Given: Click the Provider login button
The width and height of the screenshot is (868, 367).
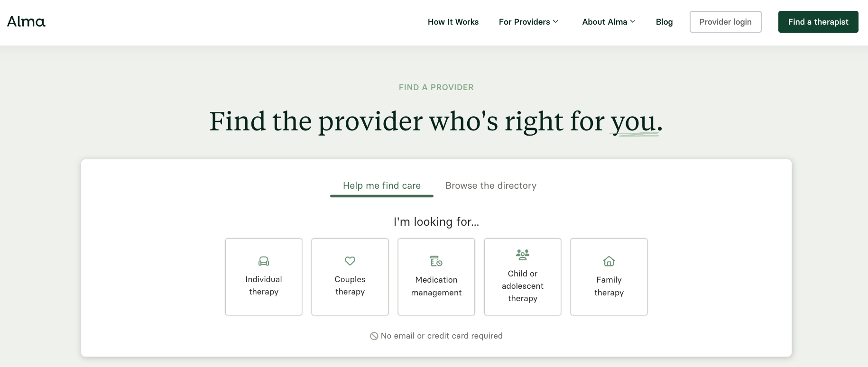Looking at the screenshot, I should pyautogui.click(x=725, y=22).
